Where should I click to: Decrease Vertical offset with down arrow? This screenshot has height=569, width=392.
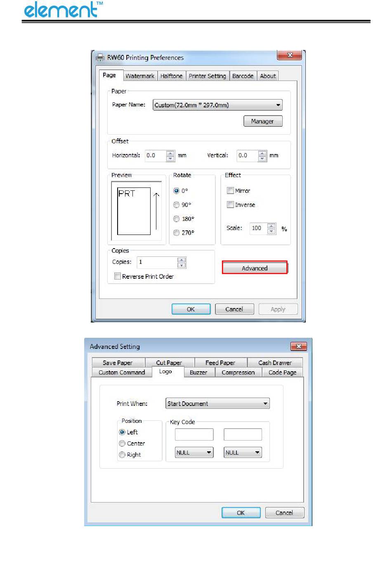click(262, 159)
